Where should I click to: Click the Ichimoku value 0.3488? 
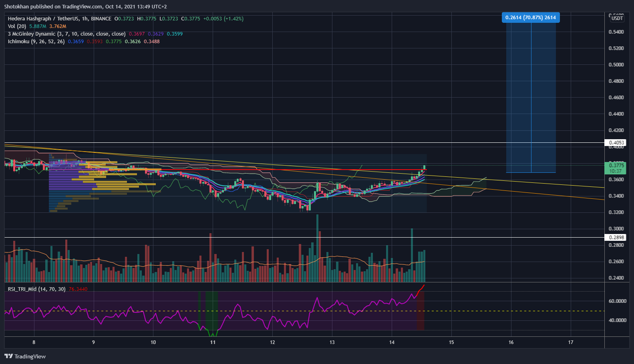(152, 42)
